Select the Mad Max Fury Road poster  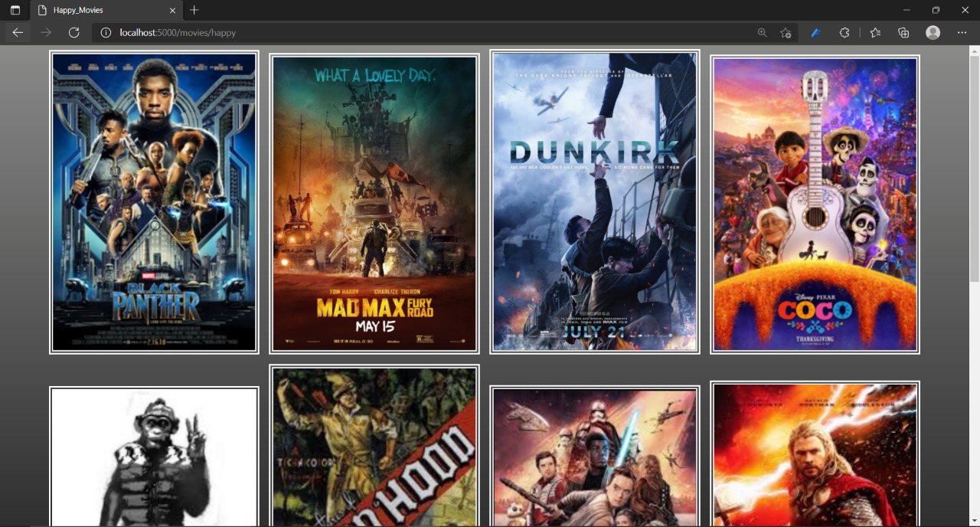(x=374, y=204)
